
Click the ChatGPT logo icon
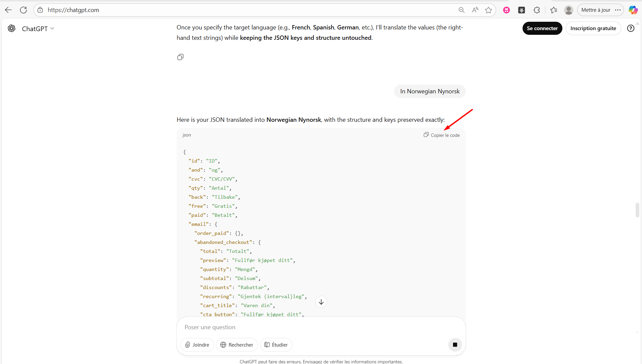(x=12, y=28)
